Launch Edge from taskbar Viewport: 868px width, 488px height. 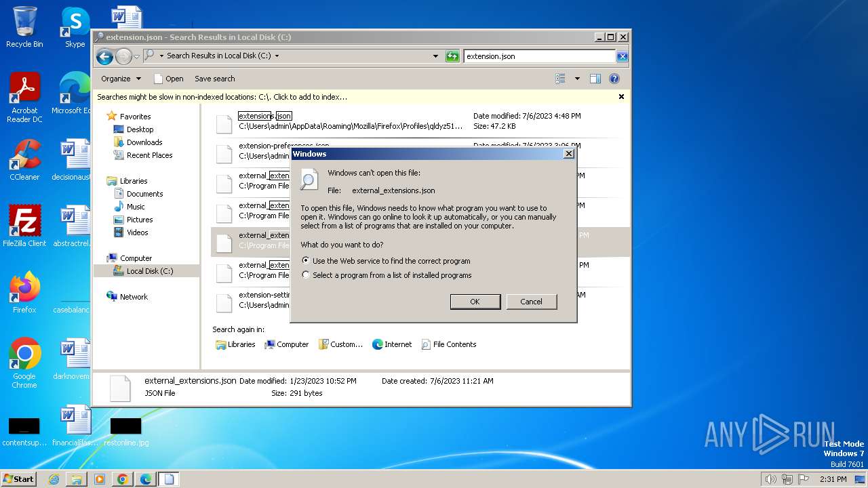(x=146, y=479)
